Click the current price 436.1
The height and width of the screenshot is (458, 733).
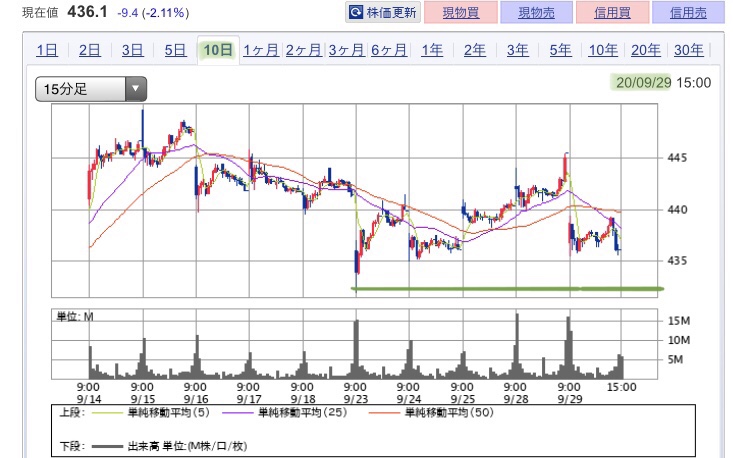pos(87,11)
